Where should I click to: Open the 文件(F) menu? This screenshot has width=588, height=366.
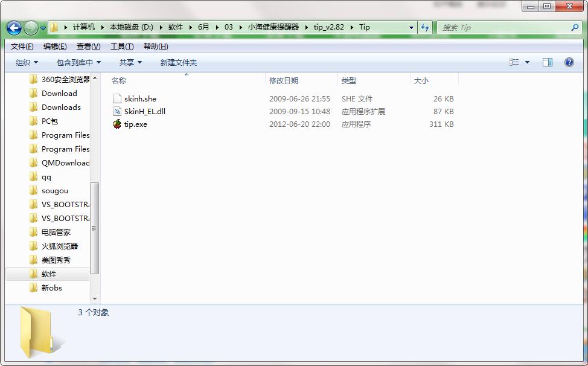point(22,47)
